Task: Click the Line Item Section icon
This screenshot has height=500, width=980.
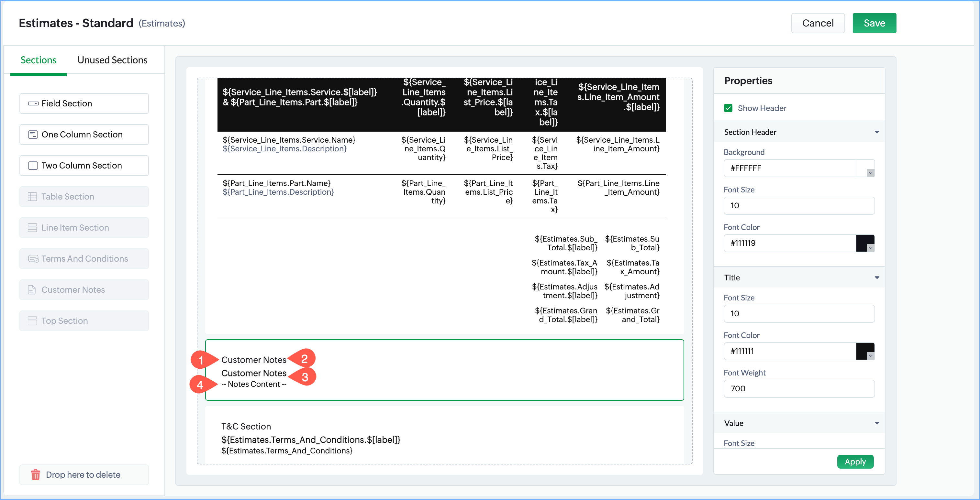Action: point(32,228)
